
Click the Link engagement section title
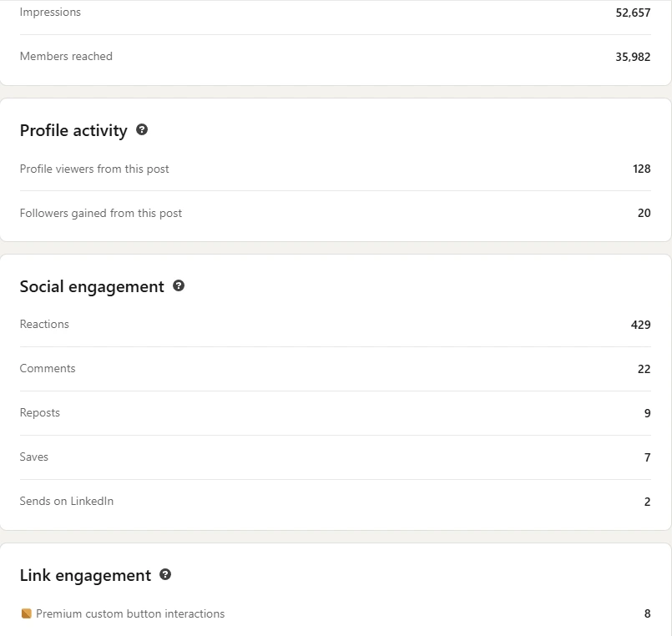point(86,575)
